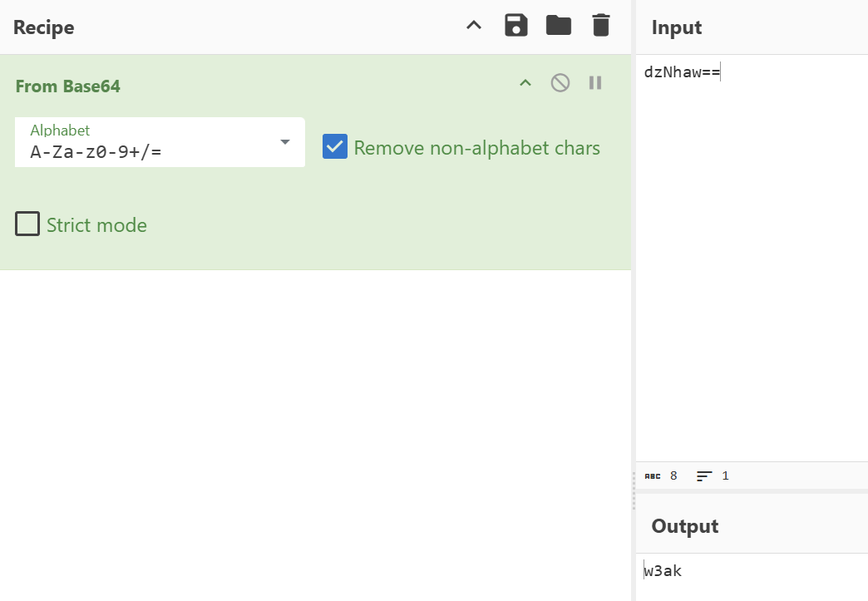Screen dimensions: 868x601
Task: Click the 'Remove non-alphabet chars' label
Action: coord(476,148)
